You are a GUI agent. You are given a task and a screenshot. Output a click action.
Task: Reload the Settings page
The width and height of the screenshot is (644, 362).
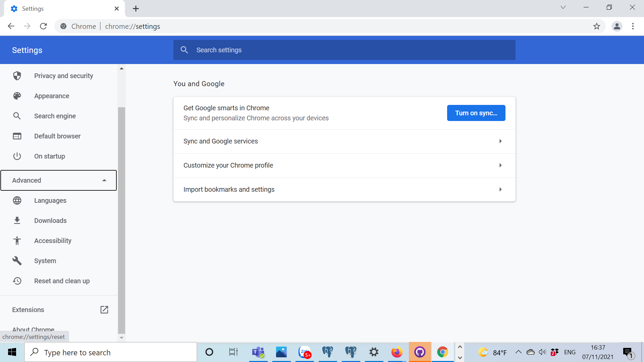pos(43,26)
